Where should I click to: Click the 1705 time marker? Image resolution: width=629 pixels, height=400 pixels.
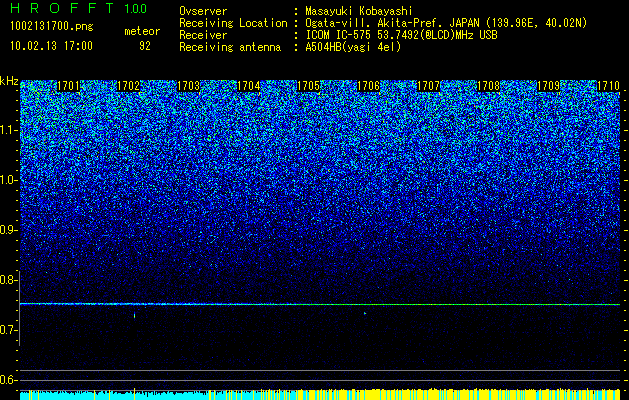click(x=308, y=86)
